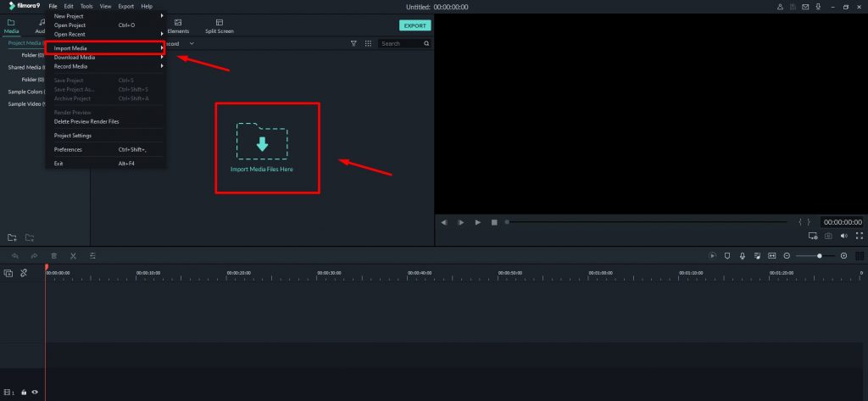Image resolution: width=868 pixels, height=401 pixels.
Task: Expand Open Recent submenu
Action: tap(105, 34)
